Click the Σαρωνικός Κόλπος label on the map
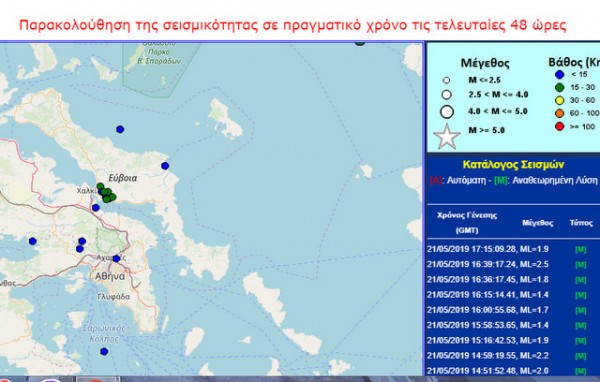 [x=104, y=333]
